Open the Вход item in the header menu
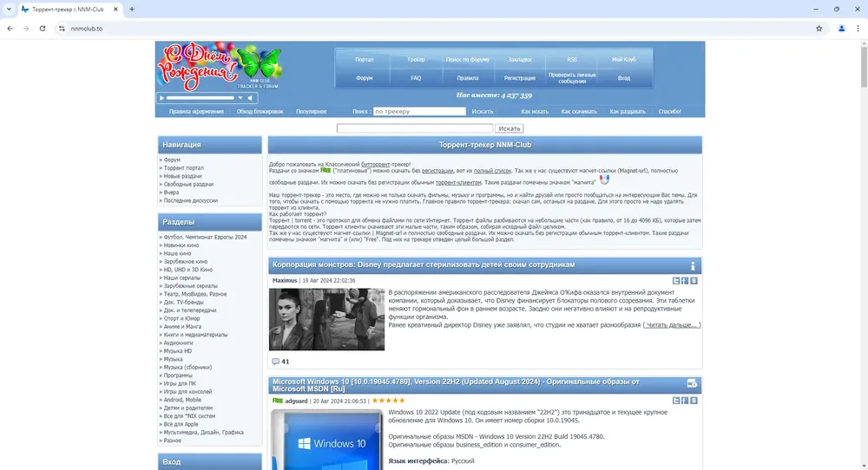The width and height of the screenshot is (868, 470). [x=624, y=78]
